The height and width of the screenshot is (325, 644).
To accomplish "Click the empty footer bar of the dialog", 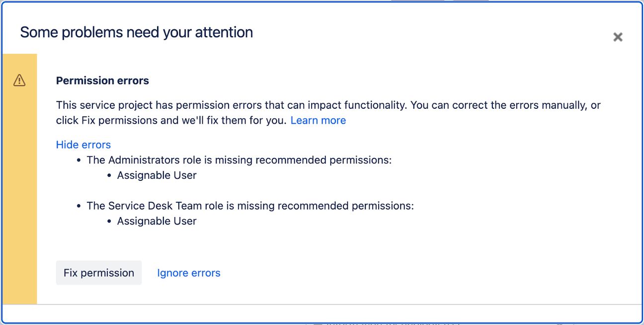I will [322, 313].
